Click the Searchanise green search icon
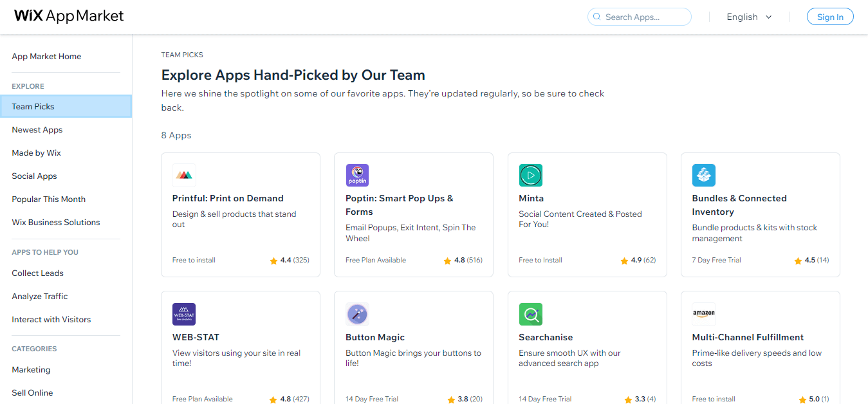The height and width of the screenshot is (404, 868). pyautogui.click(x=530, y=314)
